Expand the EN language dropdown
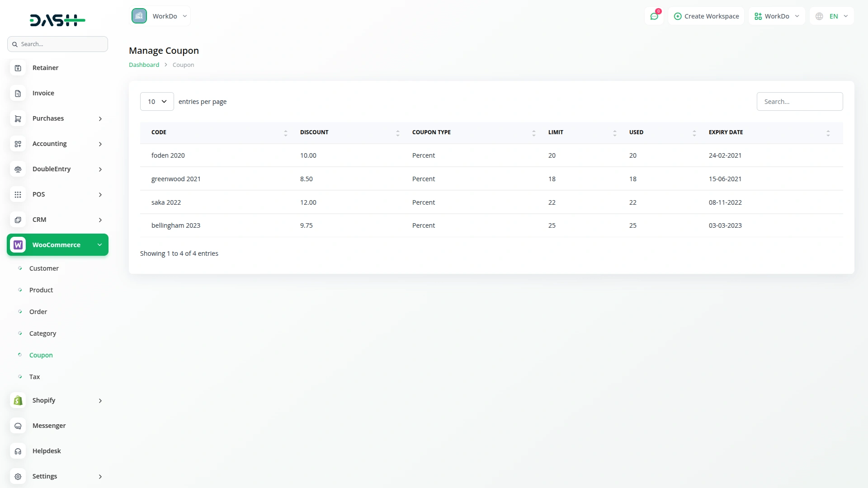The width and height of the screenshot is (868, 488). pyautogui.click(x=832, y=16)
